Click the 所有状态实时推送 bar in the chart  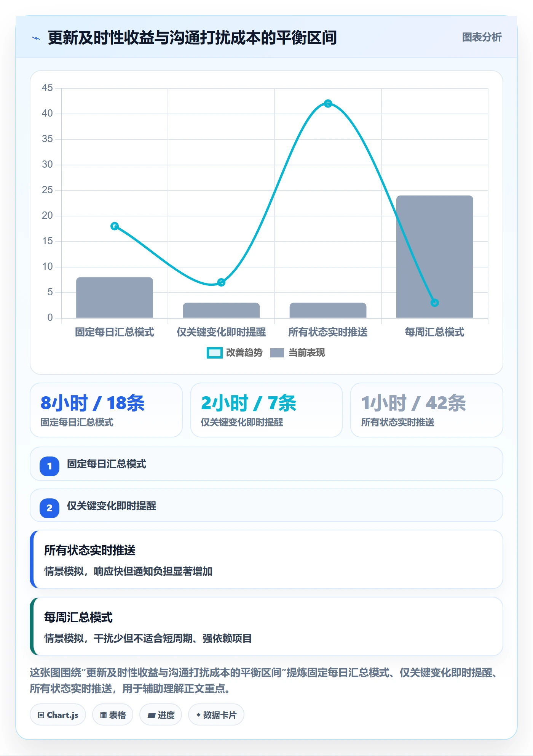click(328, 311)
